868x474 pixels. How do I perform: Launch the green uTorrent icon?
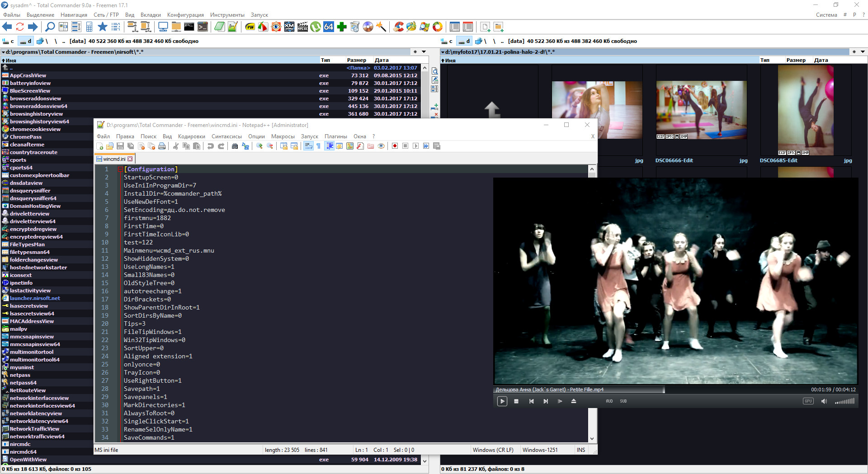pyautogui.click(x=316, y=27)
